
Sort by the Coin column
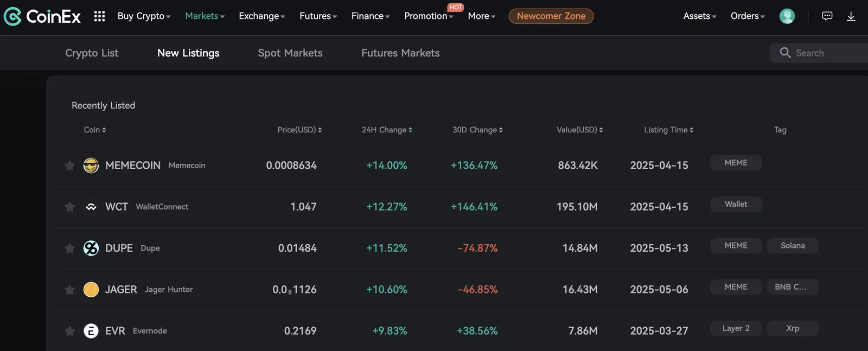point(95,130)
